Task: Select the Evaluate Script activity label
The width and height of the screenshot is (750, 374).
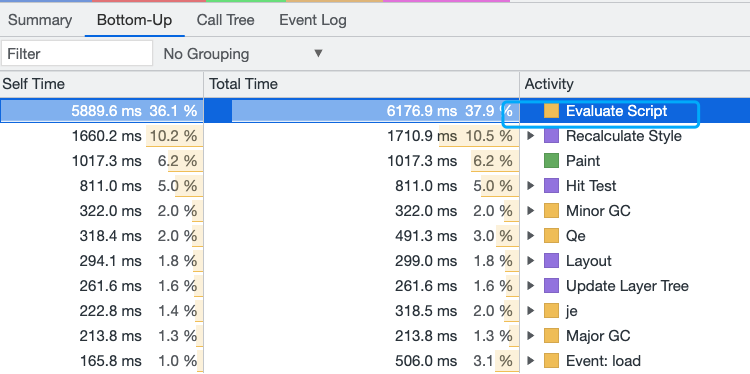Action: click(x=616, y=111)
